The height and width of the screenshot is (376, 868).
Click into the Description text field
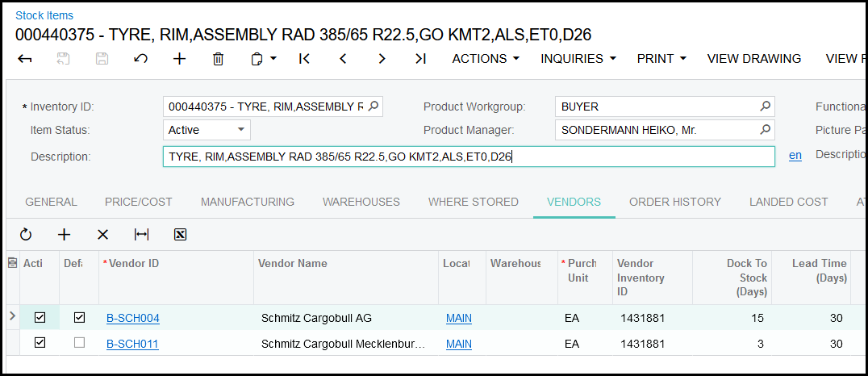(468, 157)
